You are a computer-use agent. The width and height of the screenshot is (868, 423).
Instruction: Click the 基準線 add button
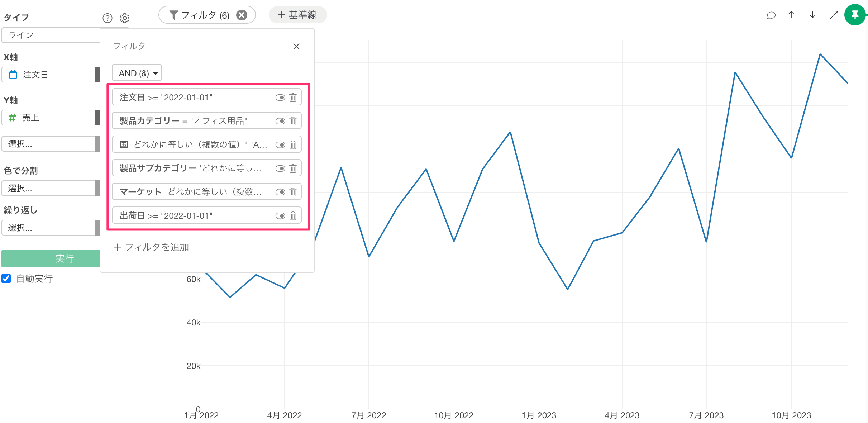(297, 15)
